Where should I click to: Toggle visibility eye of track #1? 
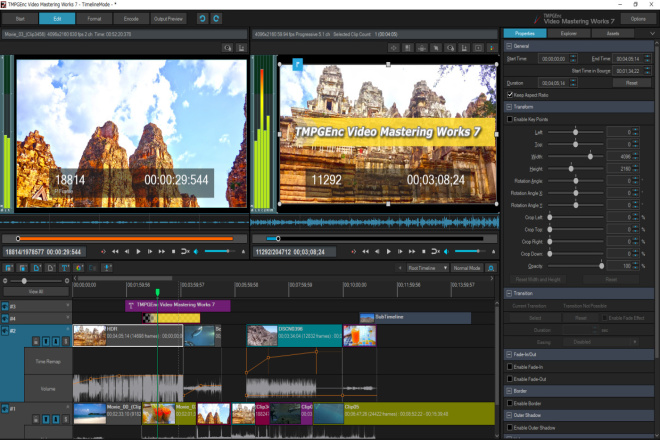click(x=5, y=408)
